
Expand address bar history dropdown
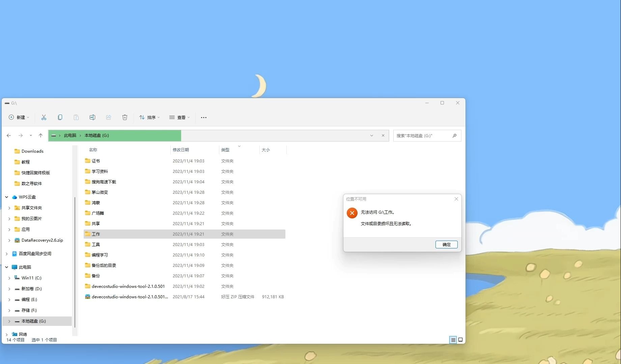tap(372, 135)
